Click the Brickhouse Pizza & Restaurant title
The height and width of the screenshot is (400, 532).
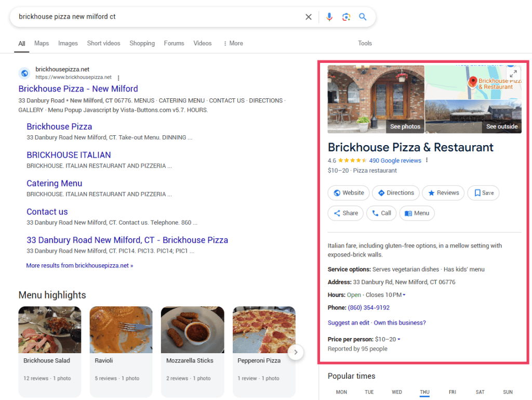[410, 147]
